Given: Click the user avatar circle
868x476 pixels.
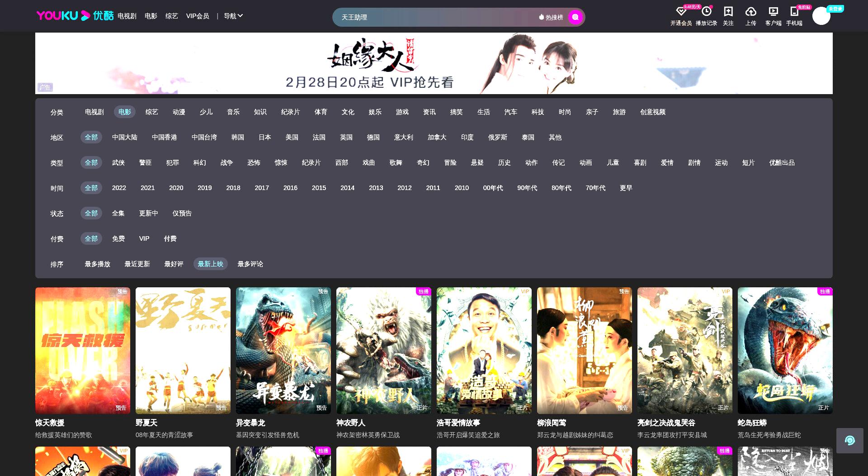Looking at the screenshot, I should point(821,16).
